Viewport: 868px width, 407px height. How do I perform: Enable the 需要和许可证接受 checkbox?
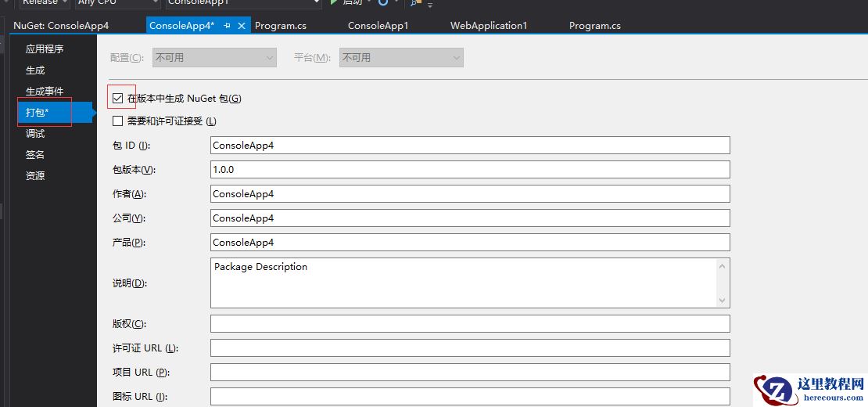click(117, 121)
